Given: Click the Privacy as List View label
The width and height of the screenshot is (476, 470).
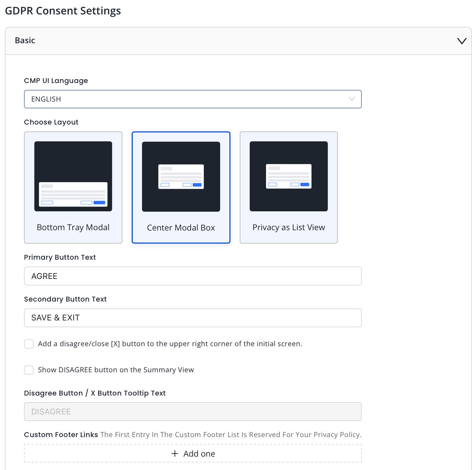Looking at the screenshot, I should pyautogui.click(x=288, y=227).
